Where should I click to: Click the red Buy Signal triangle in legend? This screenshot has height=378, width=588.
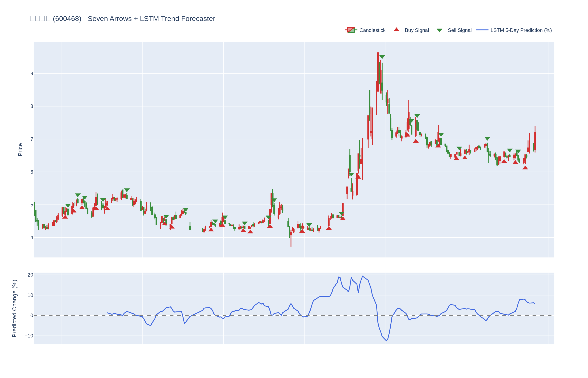click(x=396, y=30)
